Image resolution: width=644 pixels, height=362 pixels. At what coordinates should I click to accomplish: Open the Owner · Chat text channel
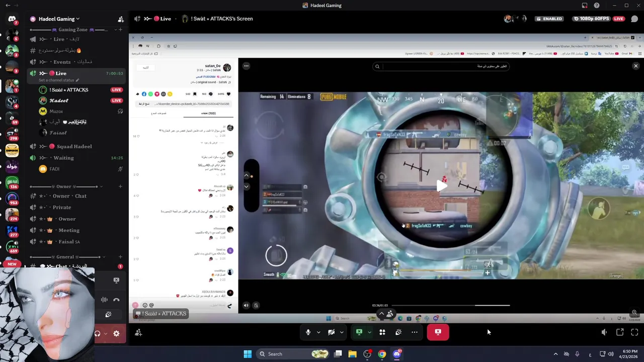[x=76, y=196]
